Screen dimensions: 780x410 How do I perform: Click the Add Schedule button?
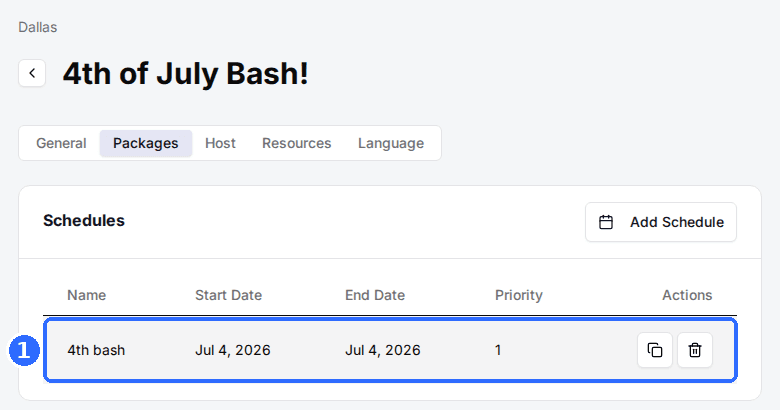point(661,222)
